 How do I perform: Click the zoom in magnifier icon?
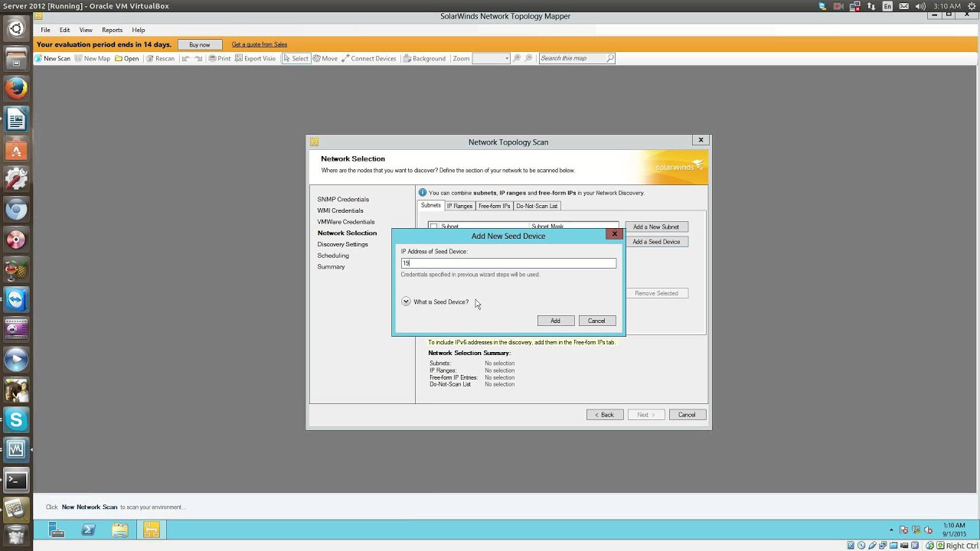click(x=518, y=58)
